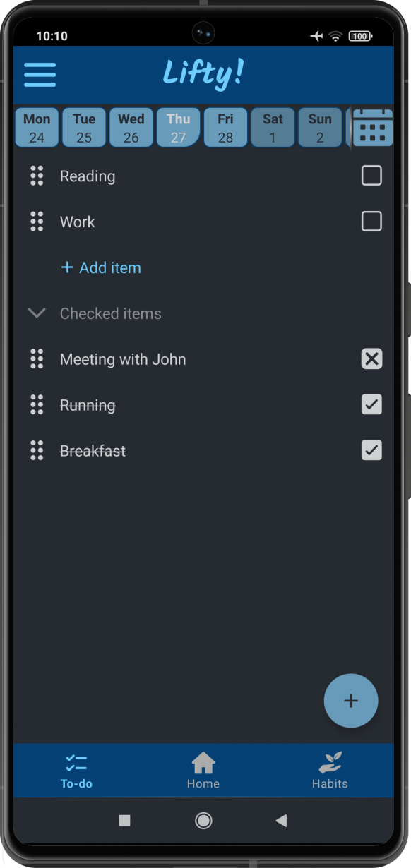Select Friday 28 in the date strip
The height and width of the screenshot is (868, 411).
click(225, 127)
